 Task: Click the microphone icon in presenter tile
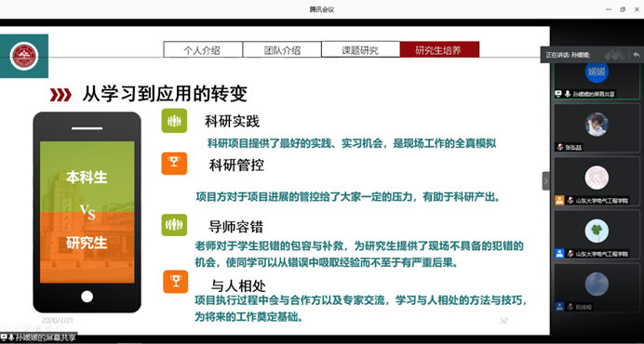click(x=567, y=94)
